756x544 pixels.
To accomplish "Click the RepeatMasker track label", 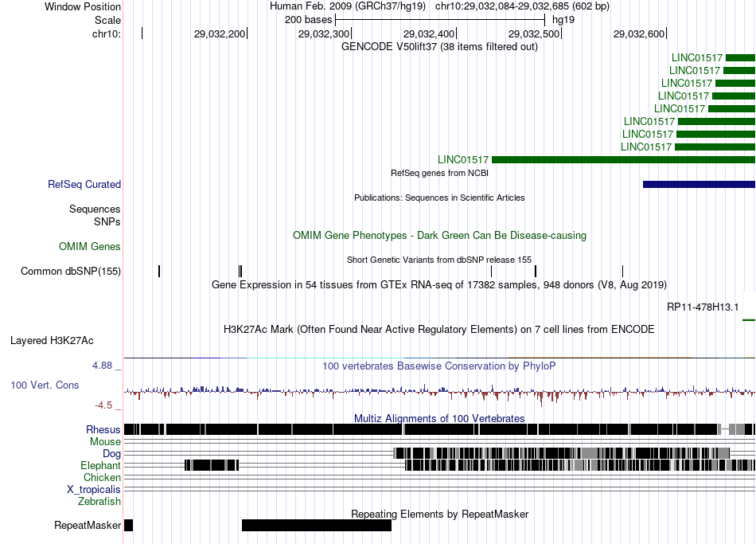I will [88, 525].
